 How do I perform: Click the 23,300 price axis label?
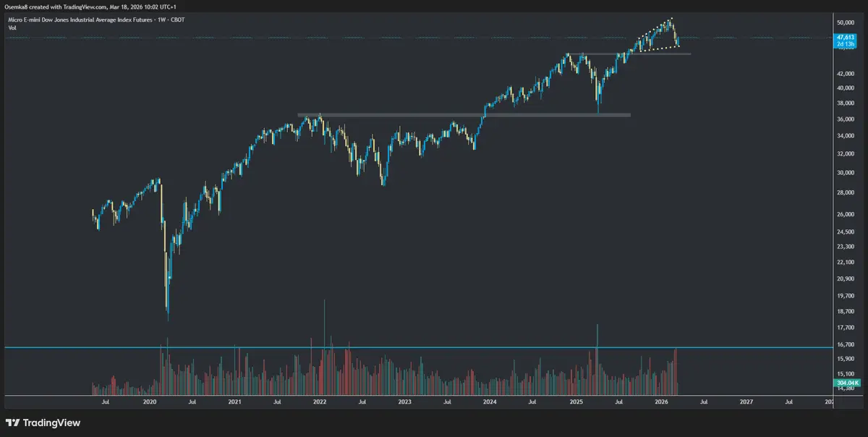tap(845, 246)
